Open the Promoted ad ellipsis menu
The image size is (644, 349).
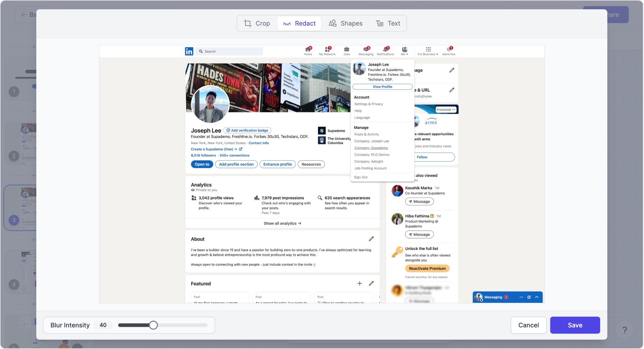click(453, 110)
